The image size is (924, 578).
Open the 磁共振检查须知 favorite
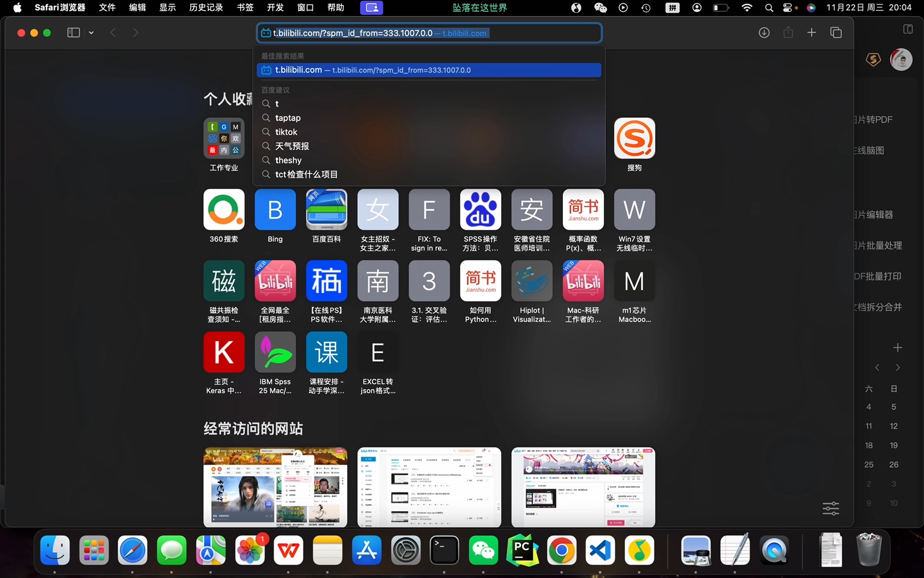coord(224,281)
